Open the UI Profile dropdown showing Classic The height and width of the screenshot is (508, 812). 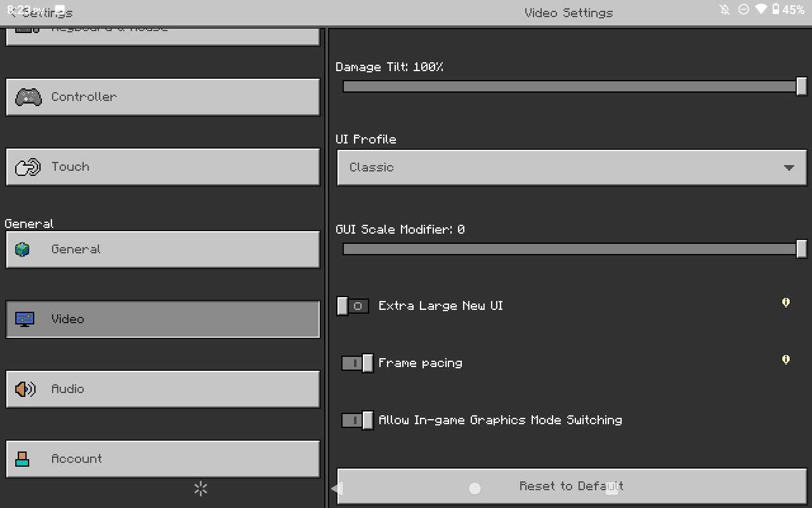(x=572, y=168)
